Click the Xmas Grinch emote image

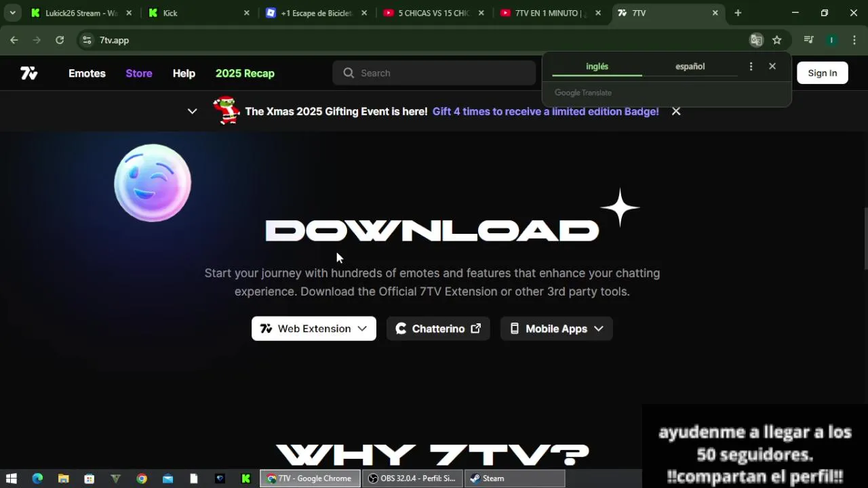pos(226,110)
